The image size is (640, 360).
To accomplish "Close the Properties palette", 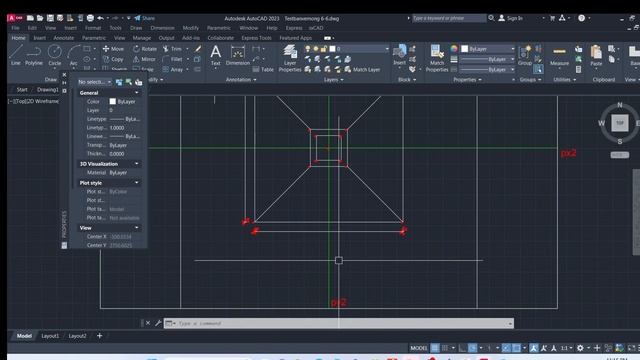I will (x=64, y=75).
